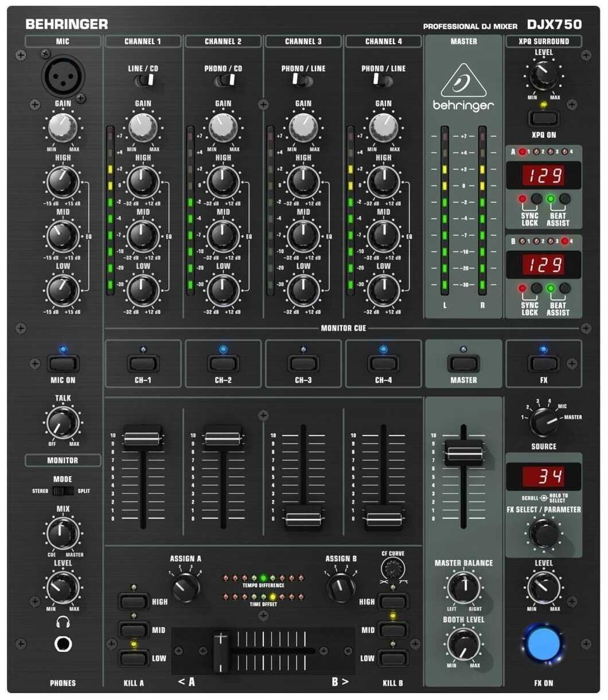Click the CF Curve knob

point(393,569)
